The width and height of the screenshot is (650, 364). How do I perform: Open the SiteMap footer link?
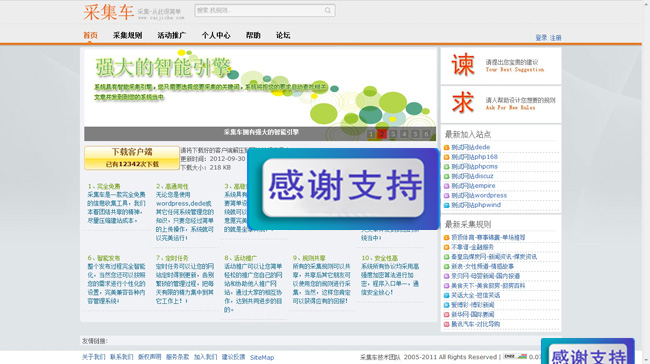262,357
